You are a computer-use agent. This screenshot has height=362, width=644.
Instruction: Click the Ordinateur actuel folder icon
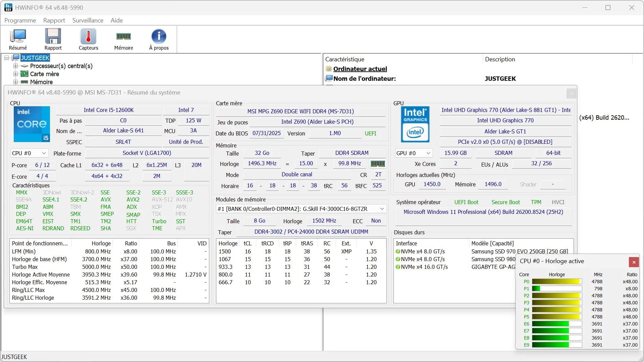tap(329, 69)
